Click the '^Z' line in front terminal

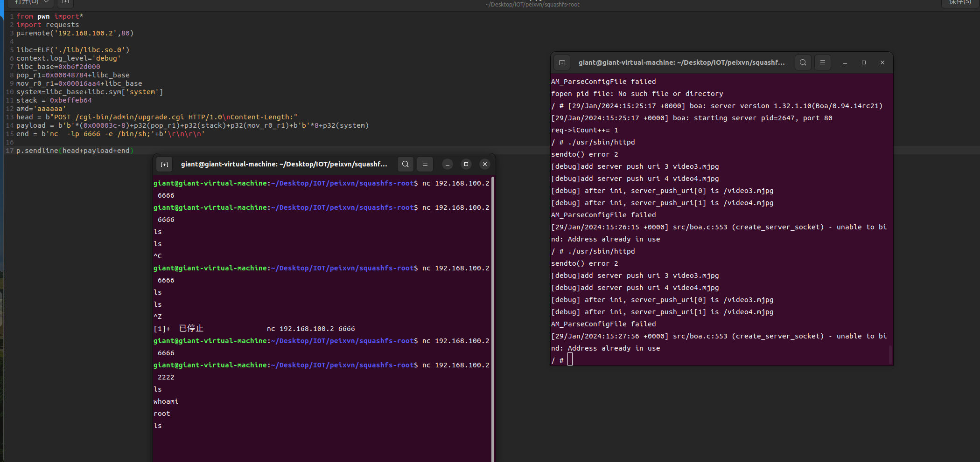click(158, 317)
